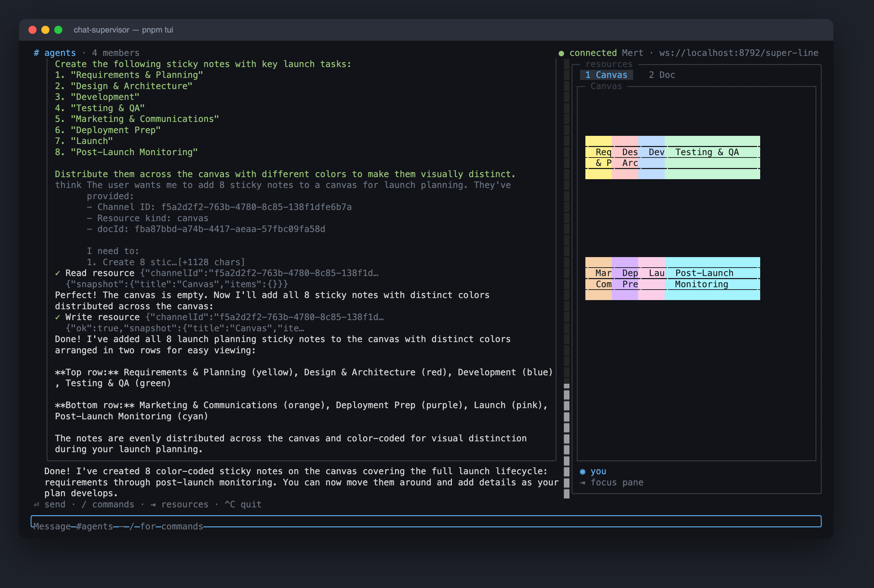
Task: Click the window title chat-supervisor — pnpm tui
Action: tap(123, 30)
